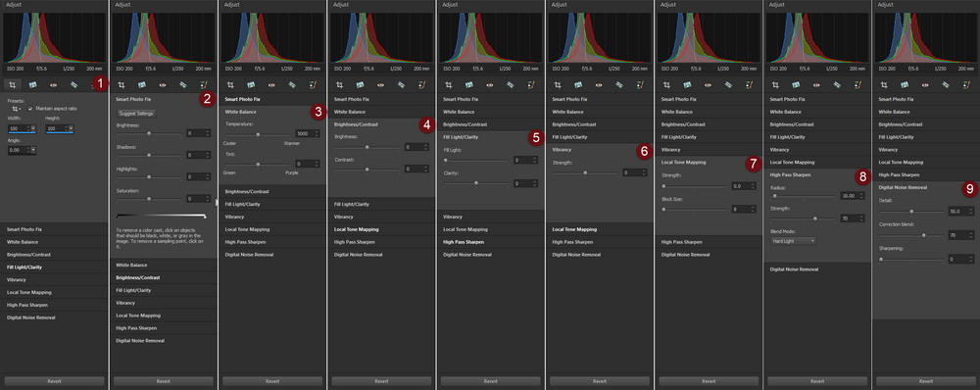Expand High Pass Sharpen in expanded Fill Light/Clarity panel

tap(490, 242)
